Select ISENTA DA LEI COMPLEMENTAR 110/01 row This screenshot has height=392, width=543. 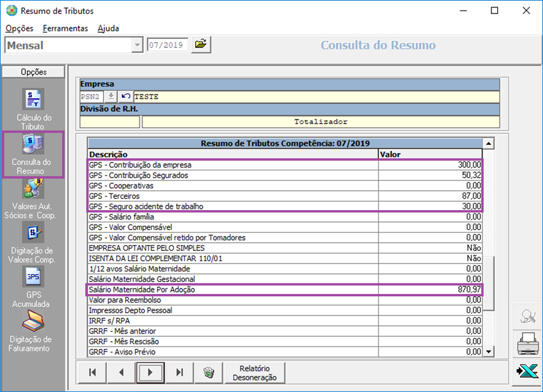point(285,258)
